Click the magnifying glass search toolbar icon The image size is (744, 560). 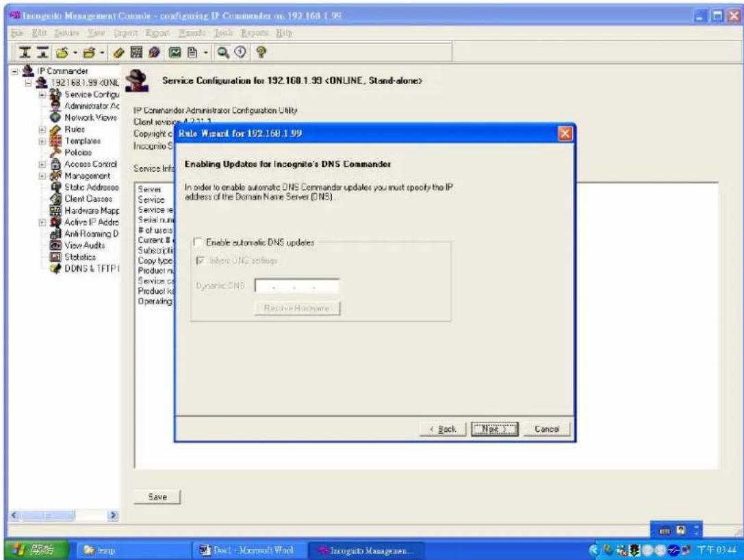[223, 53]
